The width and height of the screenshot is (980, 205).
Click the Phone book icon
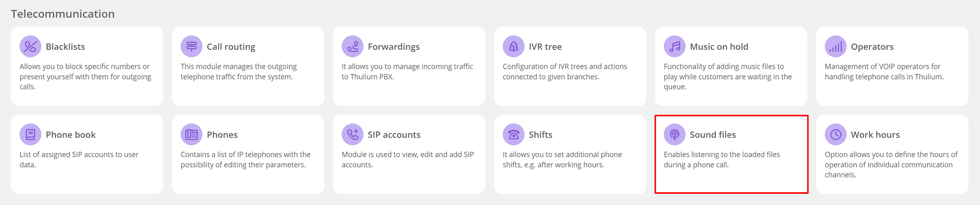pos(30,134)
